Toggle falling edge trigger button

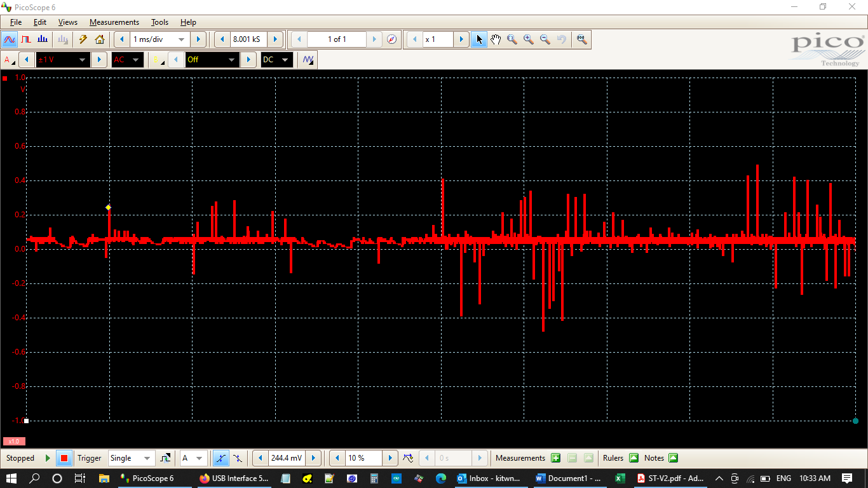tap(237, 458)
